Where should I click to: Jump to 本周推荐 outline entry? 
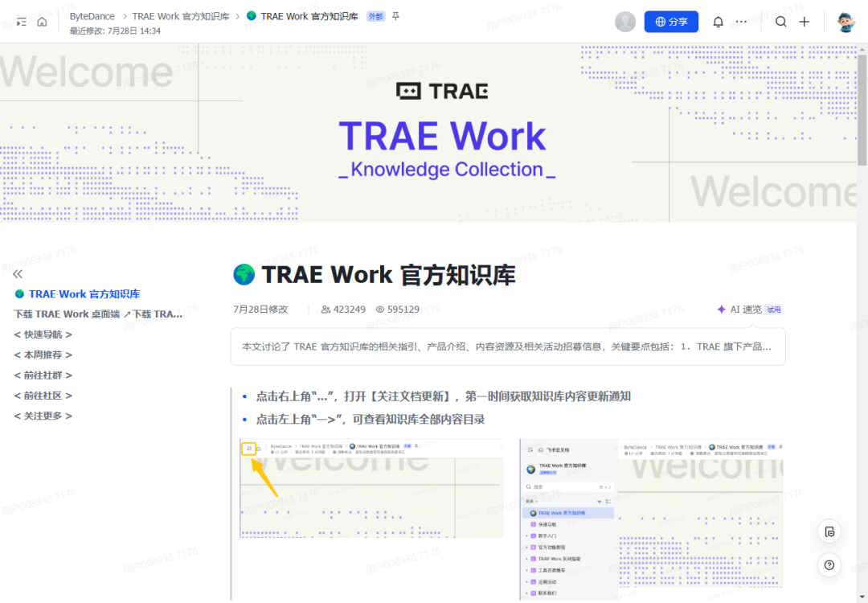(43, 355)
